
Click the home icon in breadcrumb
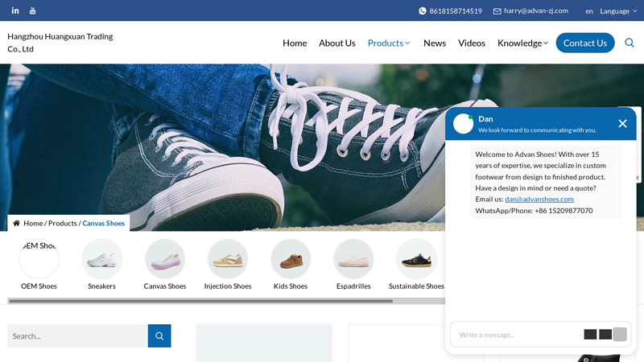[x=16, y=224]
